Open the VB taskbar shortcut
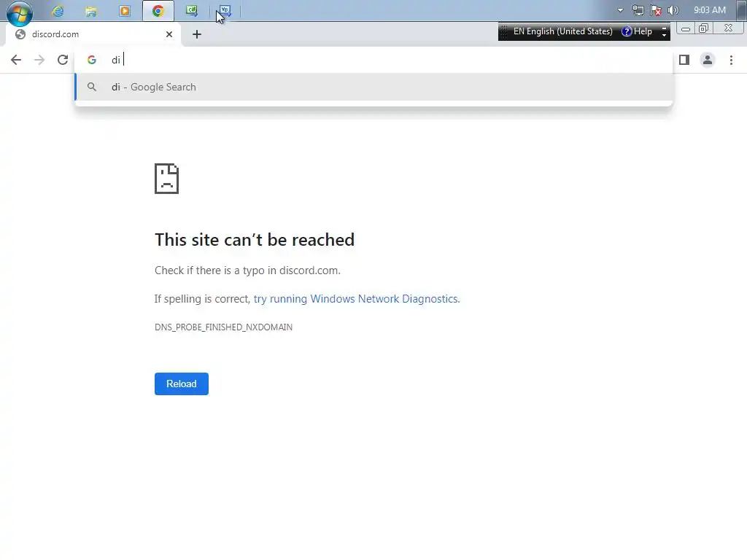The width and height of the screenshot is (747, 560). tap(225, 11)
